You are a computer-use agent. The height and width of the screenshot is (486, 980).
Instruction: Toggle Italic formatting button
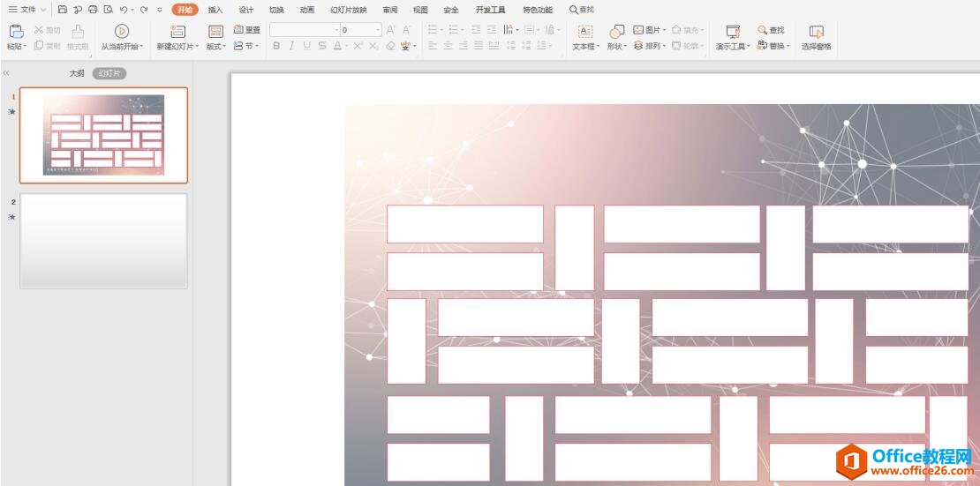click(x=291, y=46)
